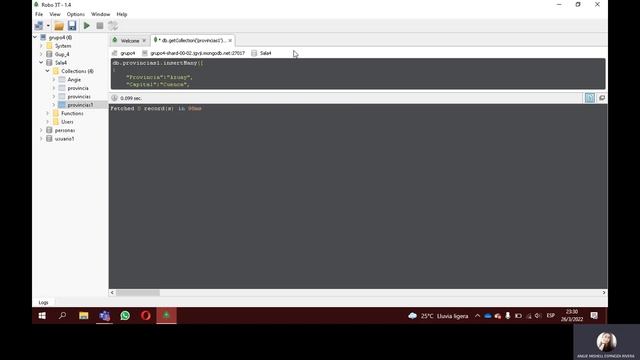Open the notification center icon
The height and width of the screenshot is (360, 640).
click(x=594, y=316)
